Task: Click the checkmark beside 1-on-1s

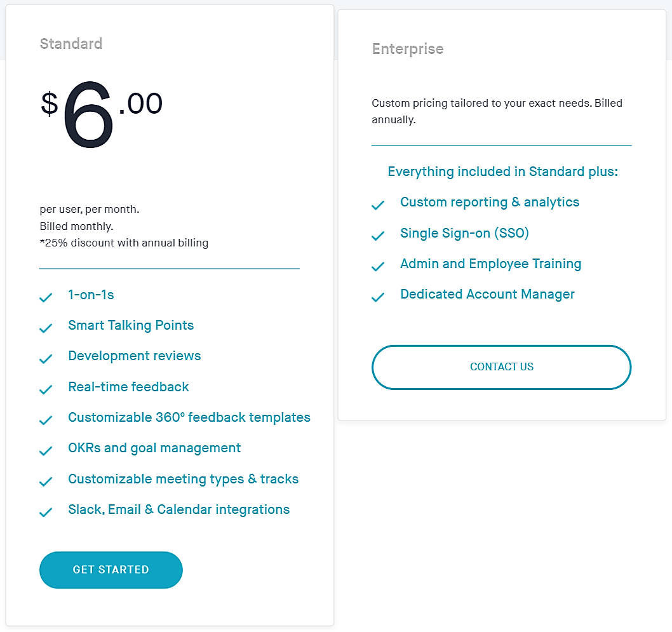Action: (45, 297)
